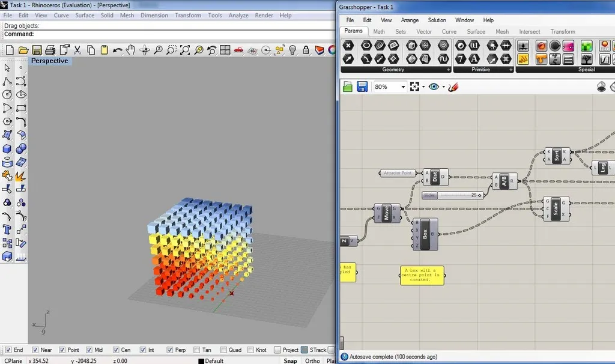This screenshot has height=364, width=615.
Task: Toggle the Near osnap checkbox
Action: [x=35, y=350]
